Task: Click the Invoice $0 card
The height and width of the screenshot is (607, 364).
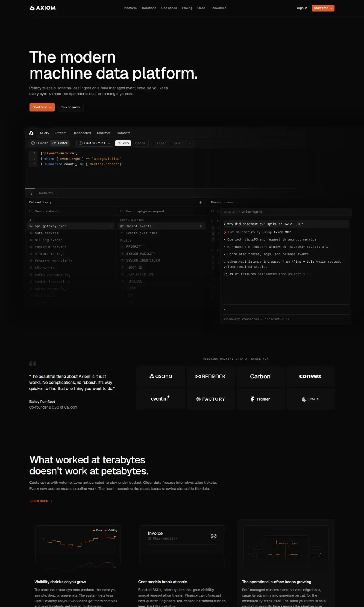Action: coord(182,547)
